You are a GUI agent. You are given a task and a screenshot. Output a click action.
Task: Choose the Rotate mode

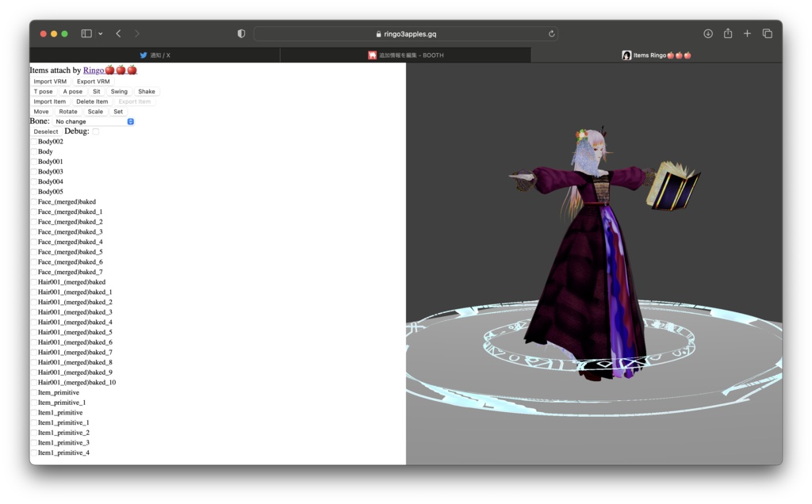(68, 112)
